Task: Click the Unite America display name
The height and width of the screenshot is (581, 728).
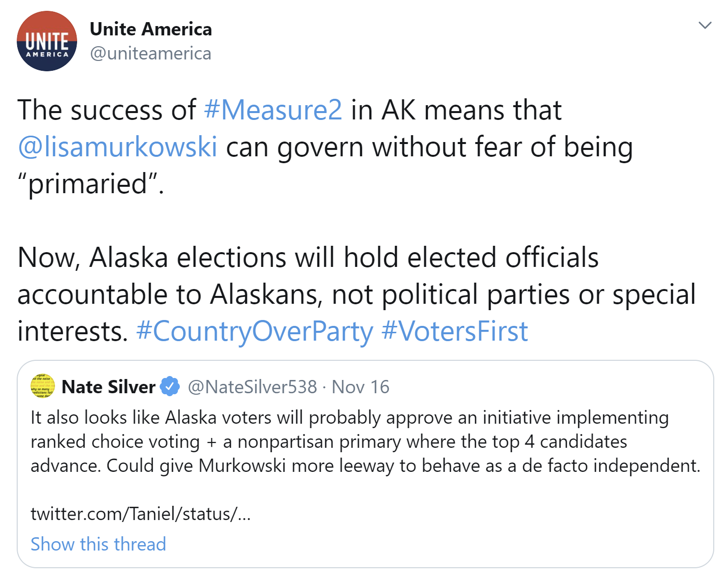Action: click(151, 29)
